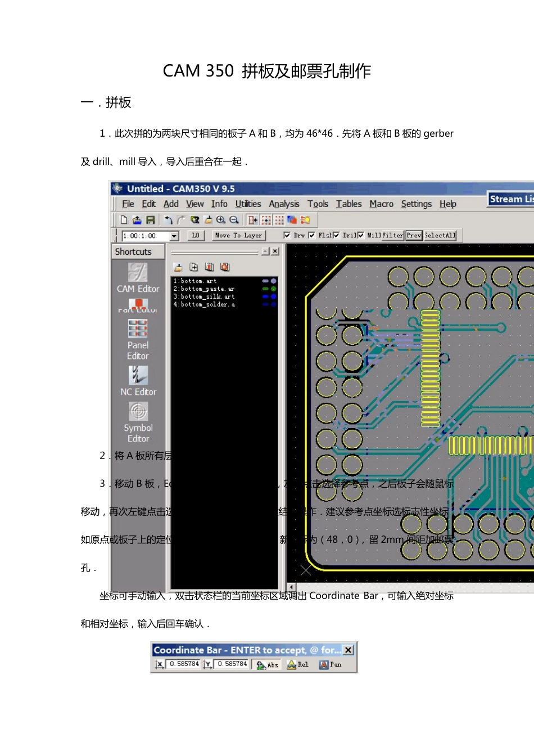Screen dimensions: 534x756
Task: Open the View menu
Action: tap(195, 204)
